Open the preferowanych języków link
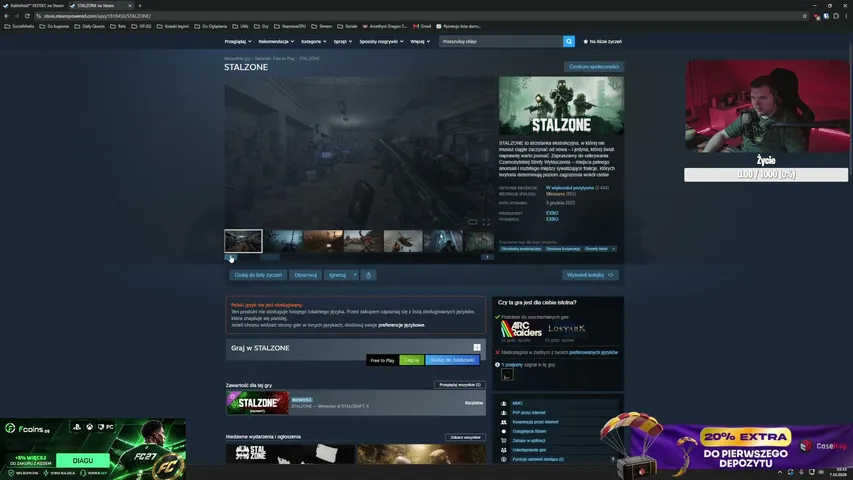This screenshot has height=480, width=853. tap(594, 352)
